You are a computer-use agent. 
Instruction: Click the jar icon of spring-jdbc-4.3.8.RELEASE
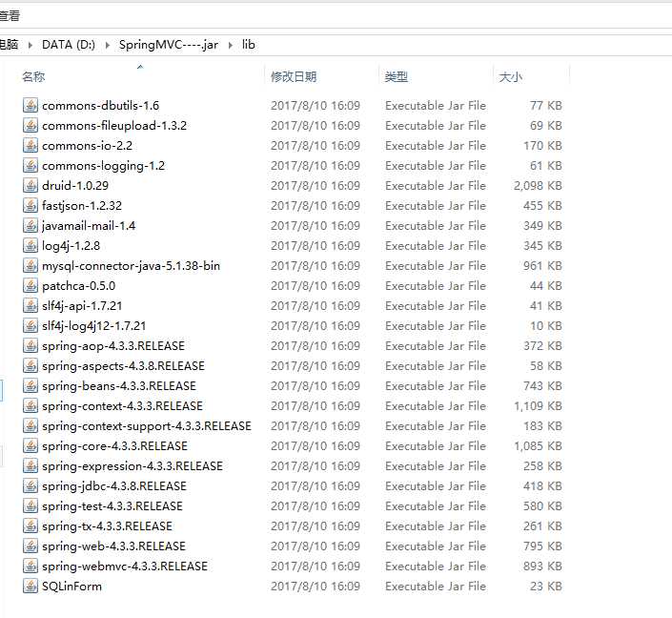tap(30, 485)
